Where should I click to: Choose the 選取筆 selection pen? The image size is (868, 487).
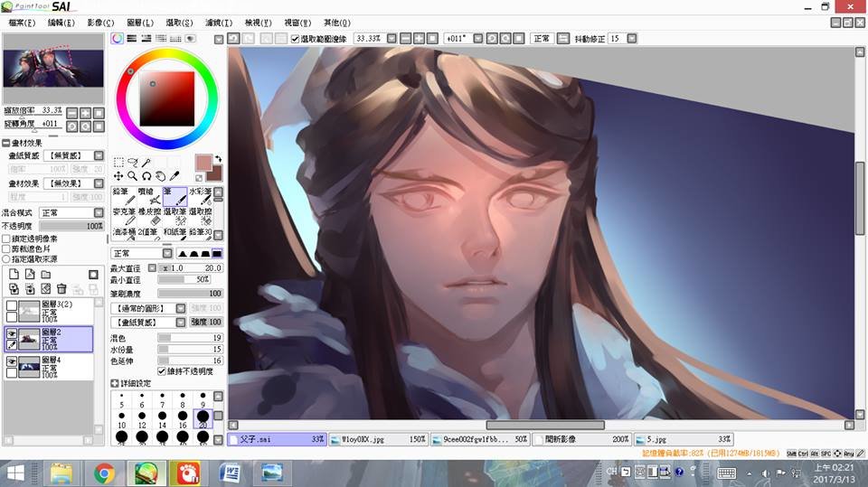(x=175, y=216)
